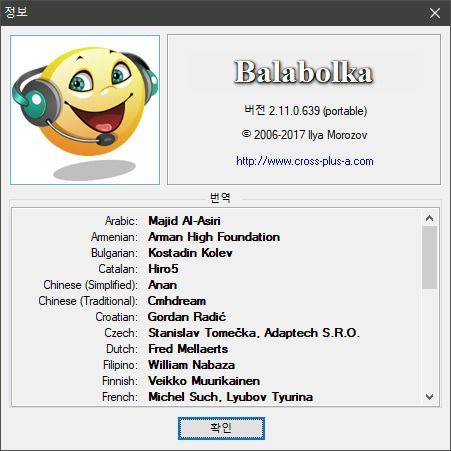Viewport: 451px width, 451px height.
Task: Click the translators list scrollbar thumb
Action: click(429, 257)
